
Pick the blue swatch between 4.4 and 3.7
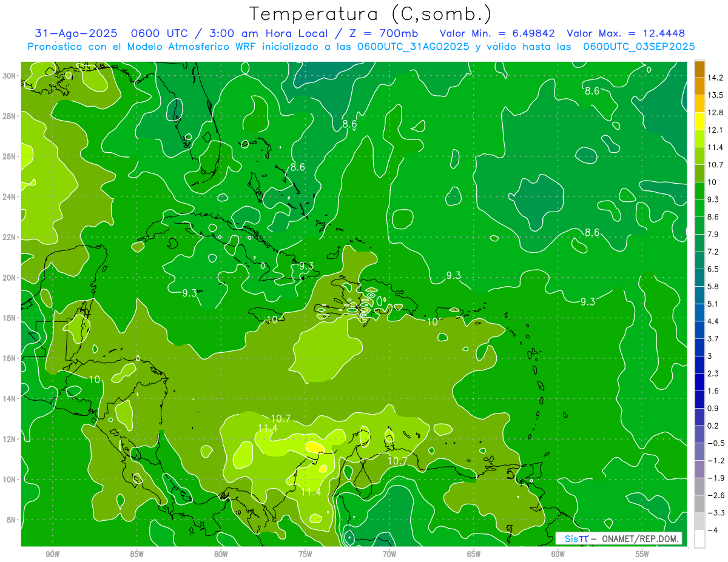pyautogui.click(x=699, y=330)
